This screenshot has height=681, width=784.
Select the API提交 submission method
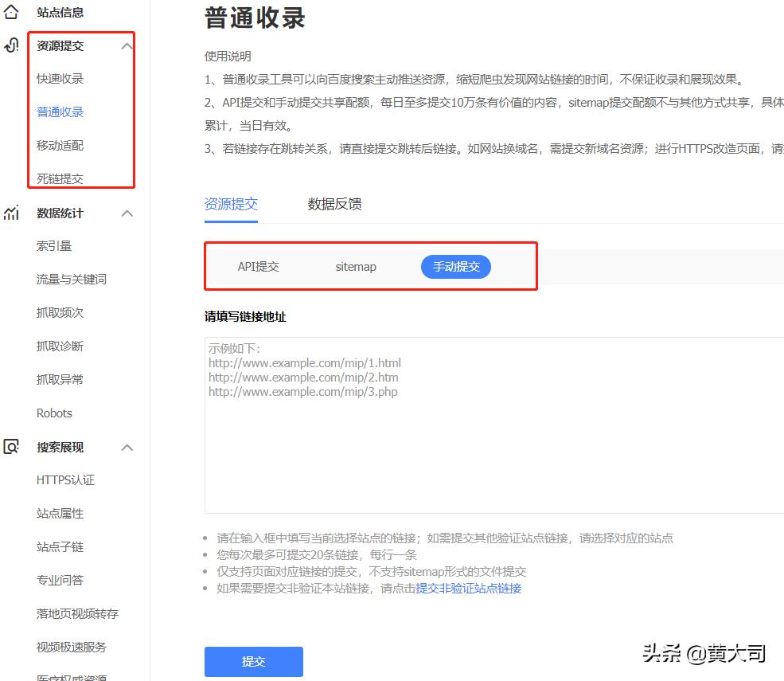259,267
